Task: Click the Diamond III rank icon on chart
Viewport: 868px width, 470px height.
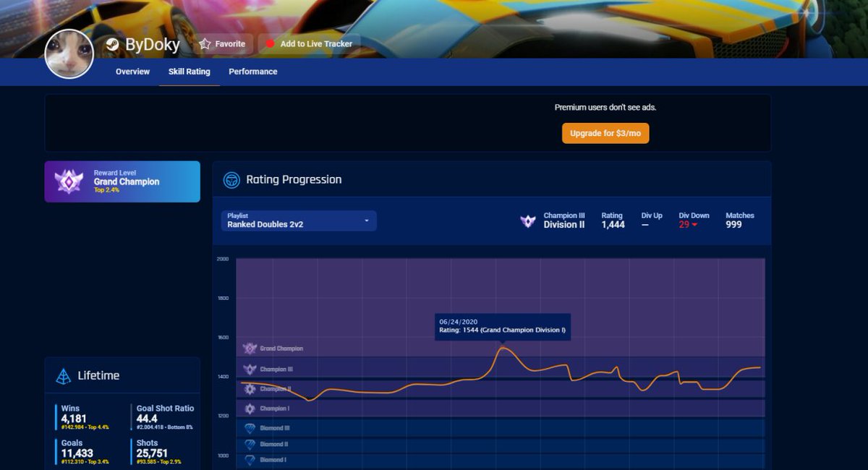Action: [250, 428]
